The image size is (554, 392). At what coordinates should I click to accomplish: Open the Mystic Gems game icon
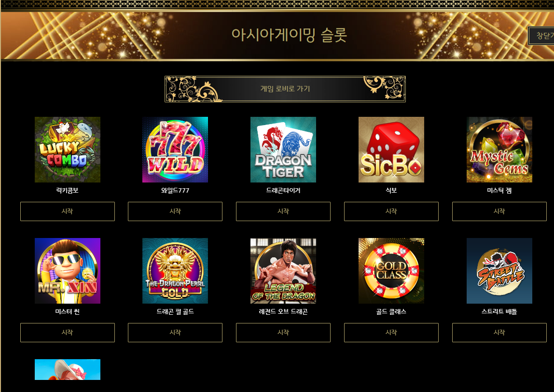pos(499,150)
